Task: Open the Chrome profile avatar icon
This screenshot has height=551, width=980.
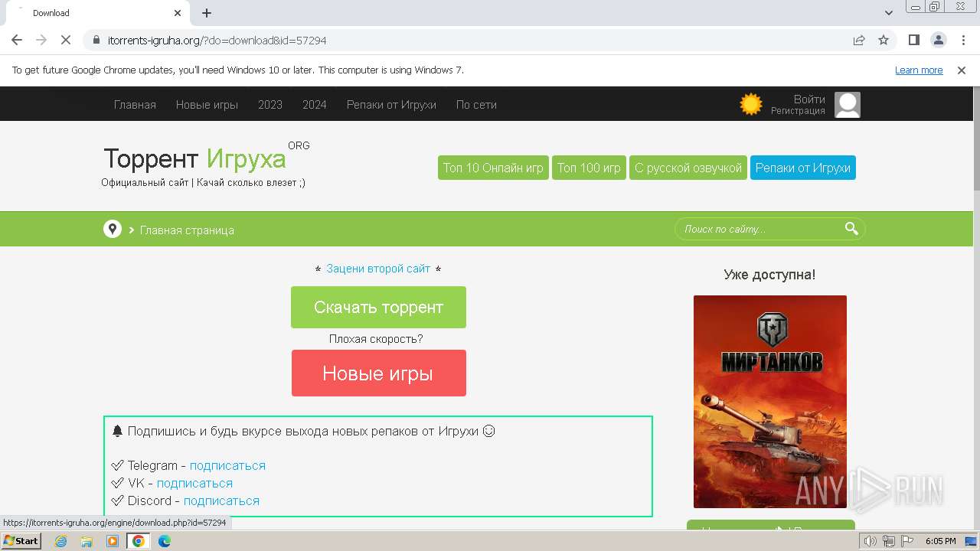Action: click(939, 40)
